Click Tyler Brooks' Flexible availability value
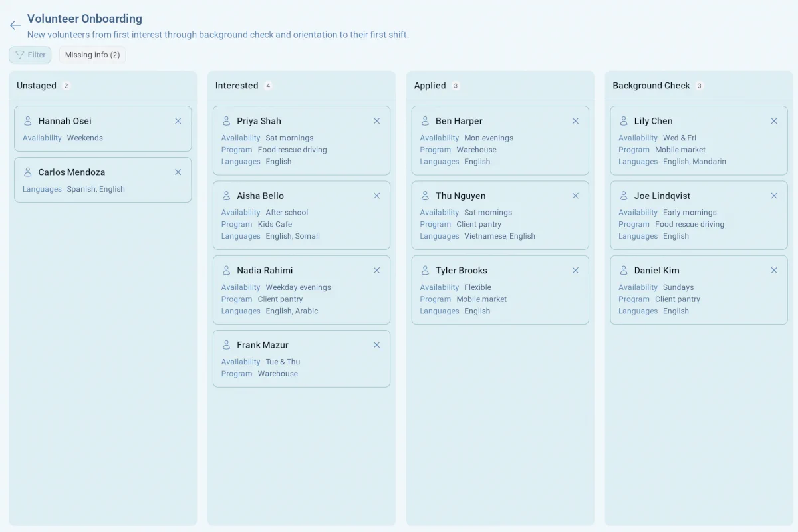798x532 pixels. tap(478, 287)
